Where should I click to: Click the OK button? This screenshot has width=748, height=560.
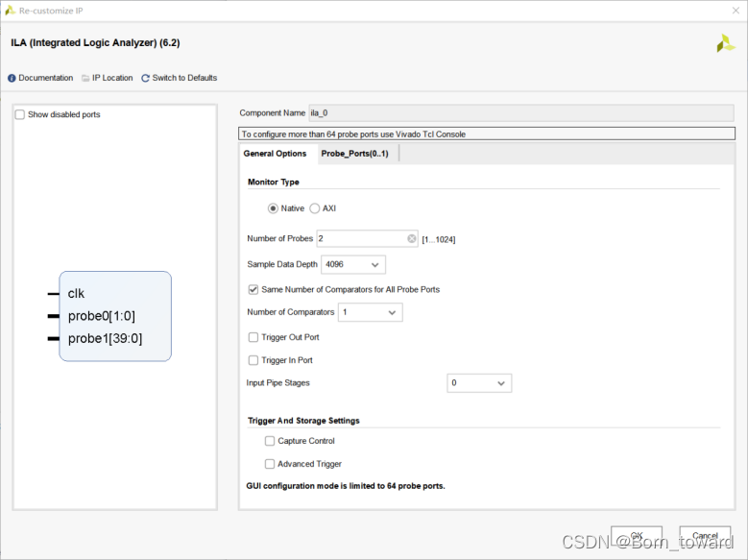click(x=637, y=536)
